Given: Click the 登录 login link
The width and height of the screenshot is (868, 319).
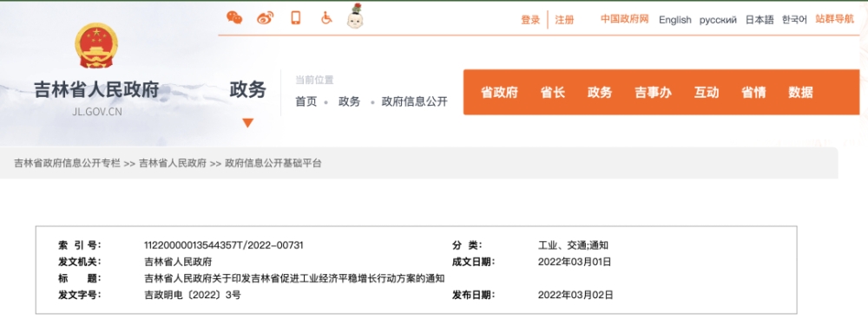Looking at the screenshot, I should tap(530, 20).
